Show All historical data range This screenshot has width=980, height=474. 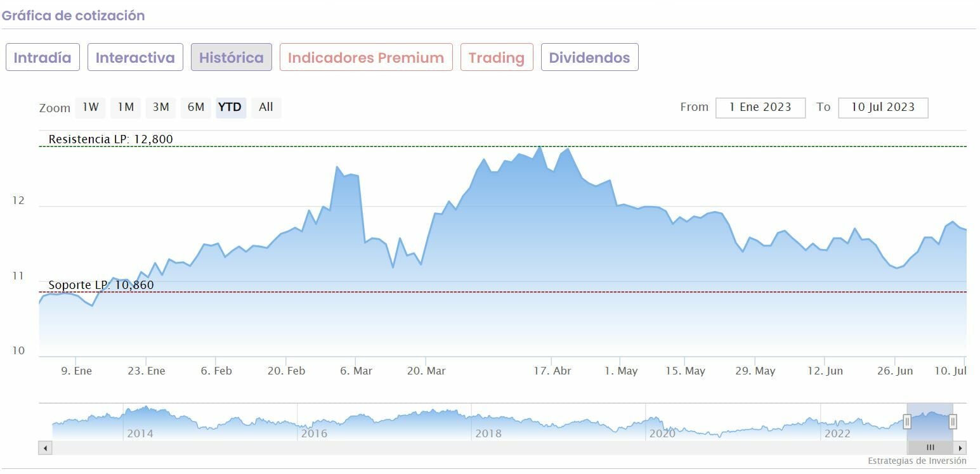pyautogui.click(x=266, y=107)
